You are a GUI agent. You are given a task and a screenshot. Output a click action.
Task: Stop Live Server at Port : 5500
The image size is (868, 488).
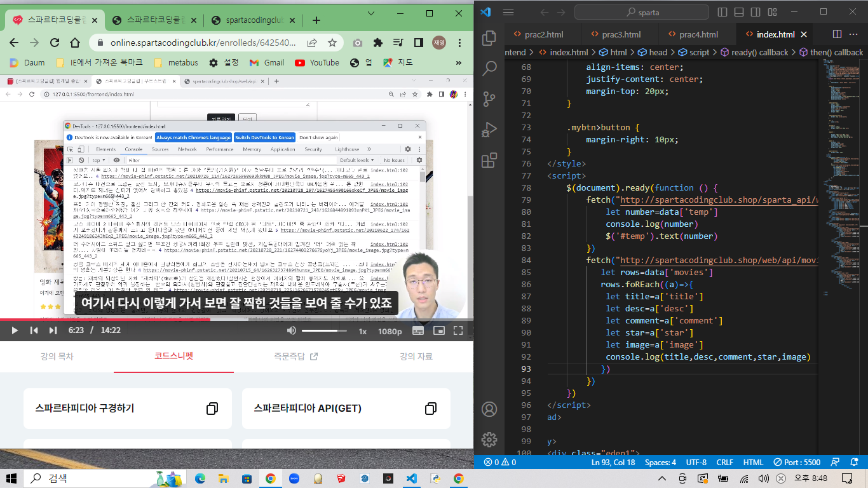point(797,463)
